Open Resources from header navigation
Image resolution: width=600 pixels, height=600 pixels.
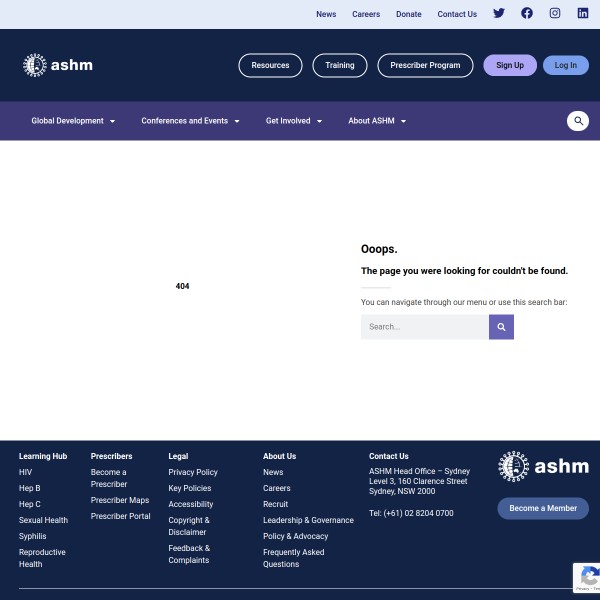click(270, 65)
